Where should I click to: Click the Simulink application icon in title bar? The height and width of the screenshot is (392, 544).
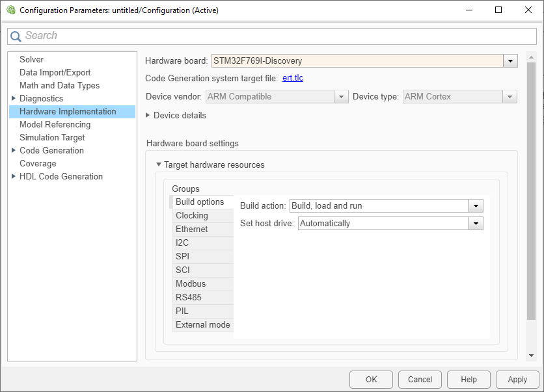(9, 10)
